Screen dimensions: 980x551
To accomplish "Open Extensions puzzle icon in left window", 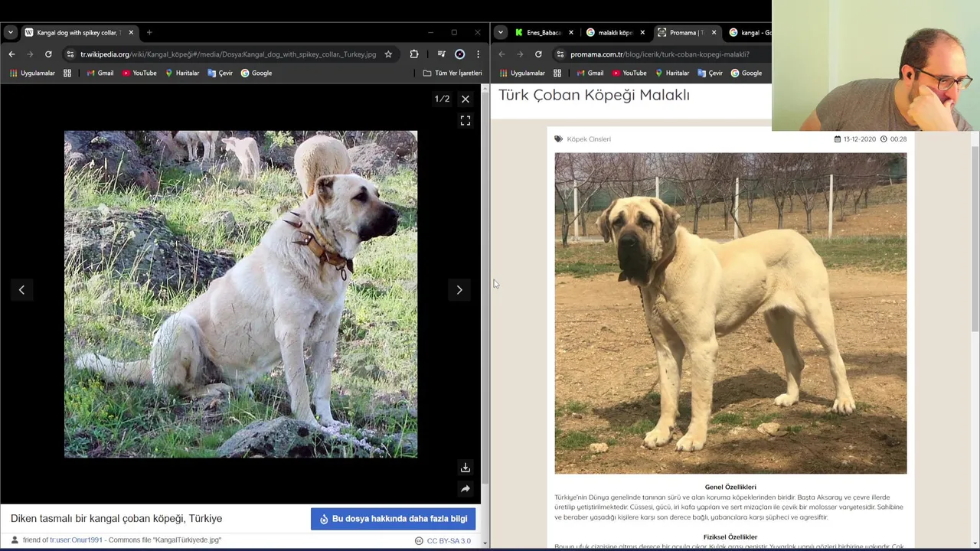I will pyautogui.click(x=414, y=54).
